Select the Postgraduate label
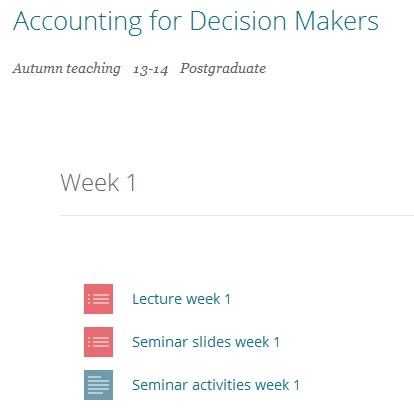Screen dimensions: 414x409 [223, 69]
